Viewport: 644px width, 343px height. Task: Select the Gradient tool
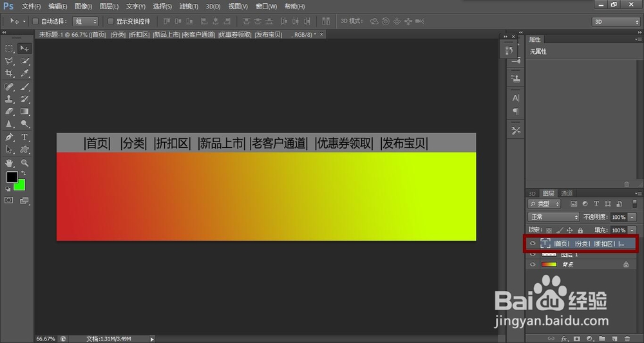coord(24,111)
